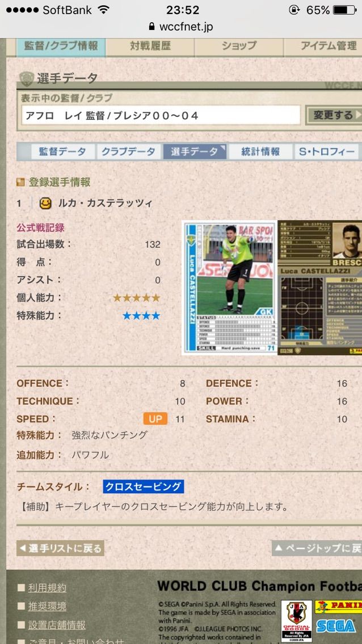The image size is (362, 644).
Task: Click the club emblem icon next to 選手データ
Action: click(x=27, y=78)
